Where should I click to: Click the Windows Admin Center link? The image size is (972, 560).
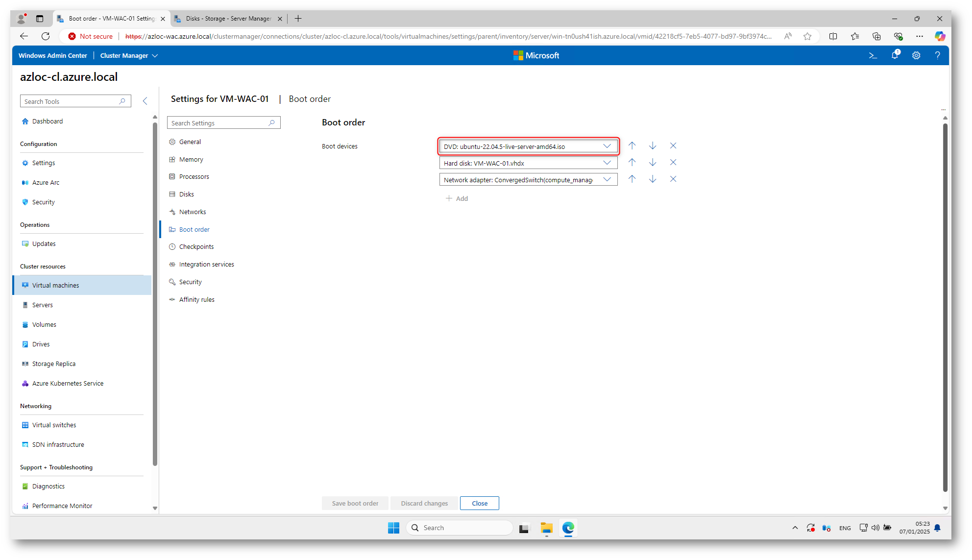click(52, 56)
